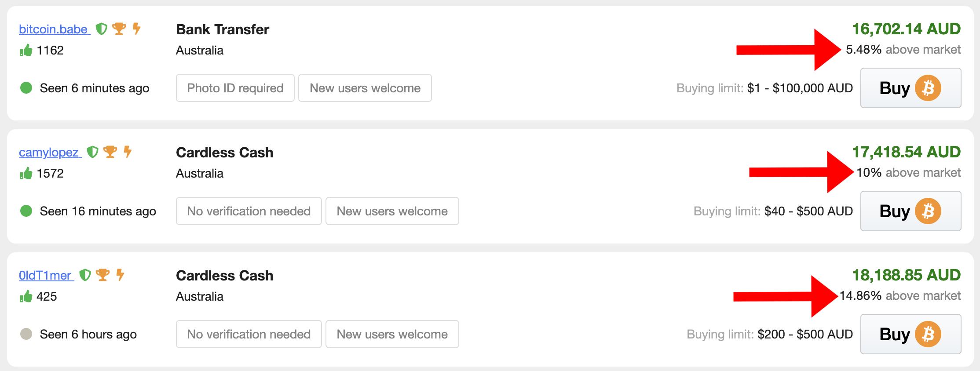The image size is (980, 371).
Task: Buy bitcoin from the Bank Transfer offer
Action: pyautogui.click(x=911, y=88)
